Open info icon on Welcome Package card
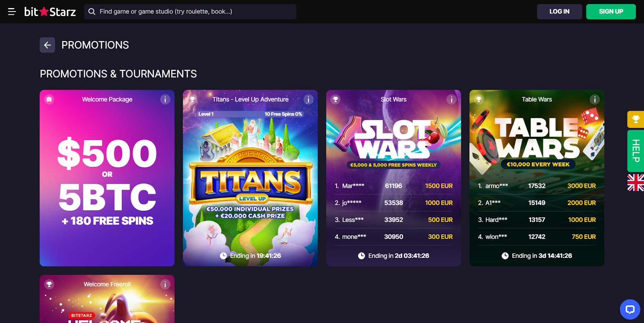This screenshot has height=323, width=644. tap(165, 99)
